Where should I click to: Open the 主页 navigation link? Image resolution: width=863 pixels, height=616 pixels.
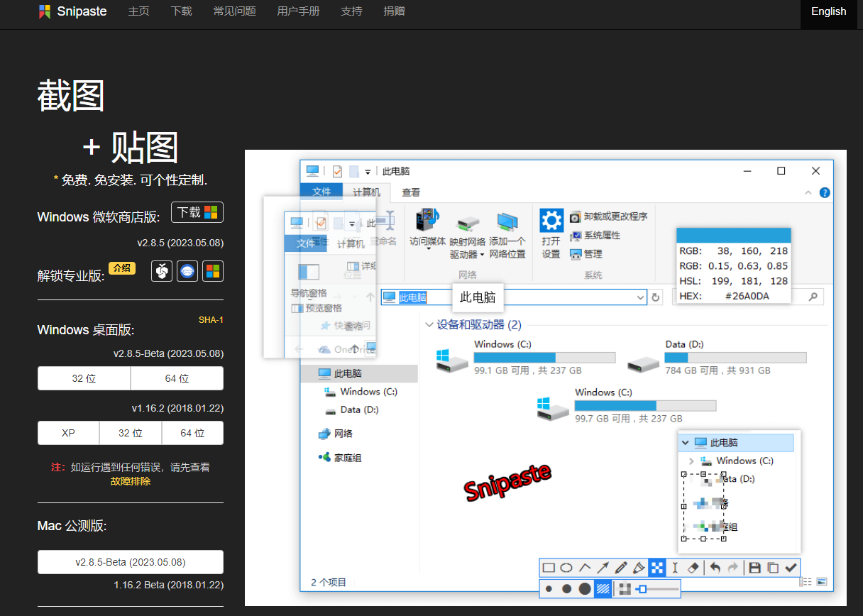point(138,11)
